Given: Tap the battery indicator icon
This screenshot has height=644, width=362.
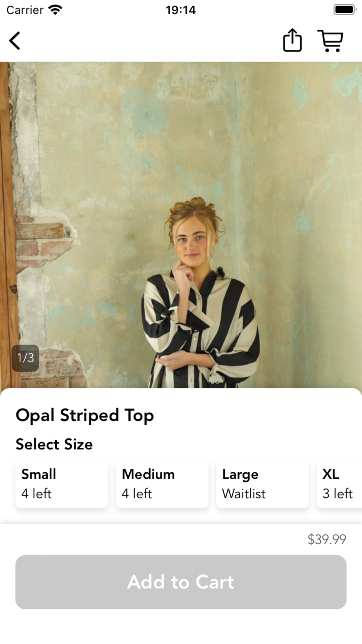Looking at the screenshot, I should 345,10.
